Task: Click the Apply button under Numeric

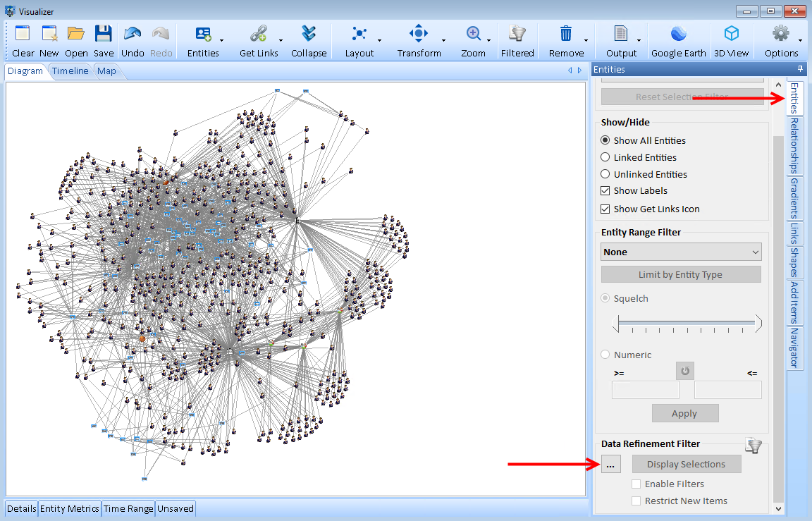Action: coord(685,413)
